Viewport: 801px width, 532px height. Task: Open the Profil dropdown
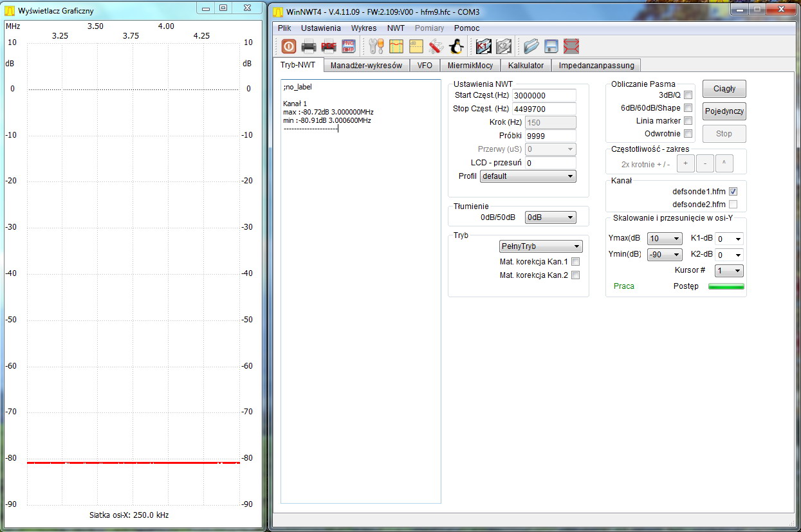528,176
